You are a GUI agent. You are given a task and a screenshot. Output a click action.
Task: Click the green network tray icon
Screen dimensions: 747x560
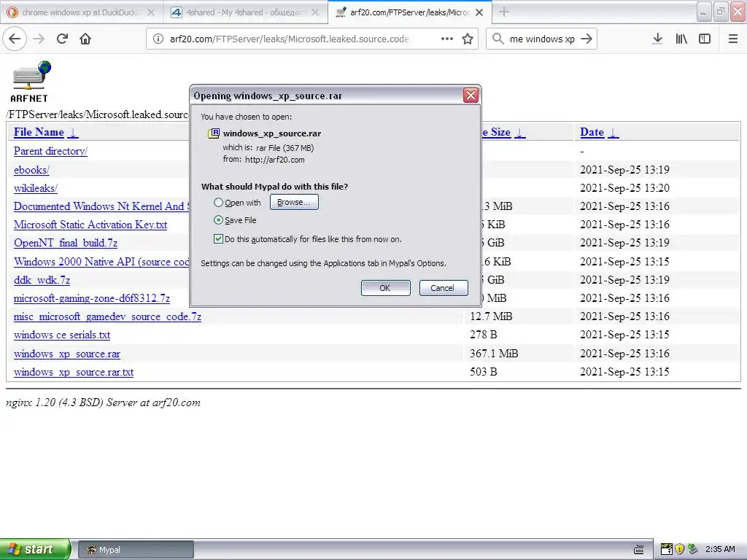coord(692,549)
